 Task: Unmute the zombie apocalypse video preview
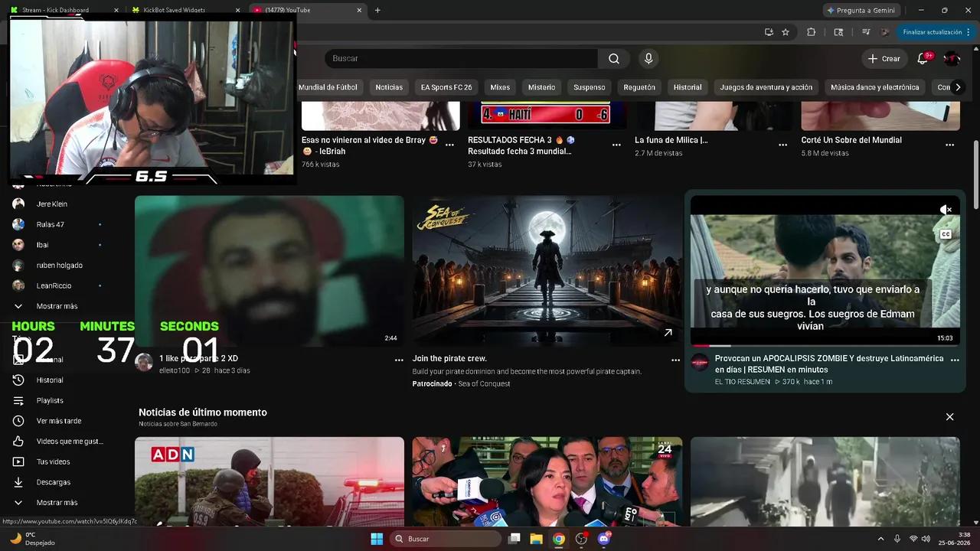(x=946, y=210)
